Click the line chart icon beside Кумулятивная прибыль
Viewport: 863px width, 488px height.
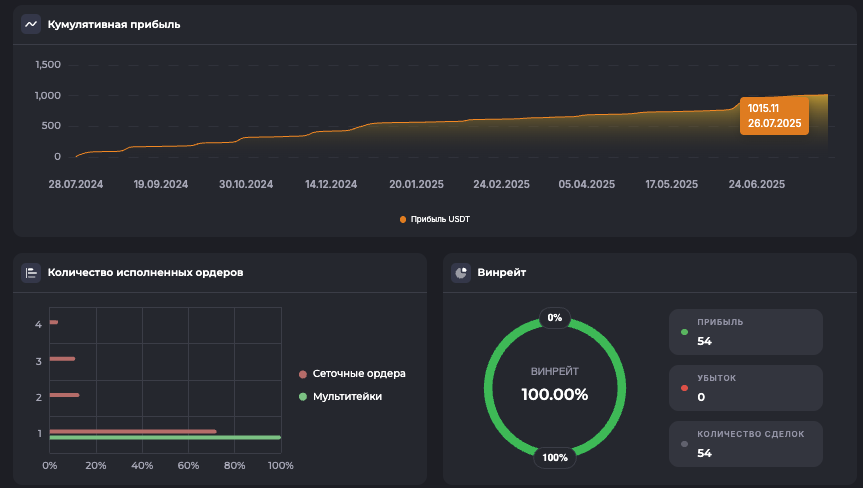31,24
